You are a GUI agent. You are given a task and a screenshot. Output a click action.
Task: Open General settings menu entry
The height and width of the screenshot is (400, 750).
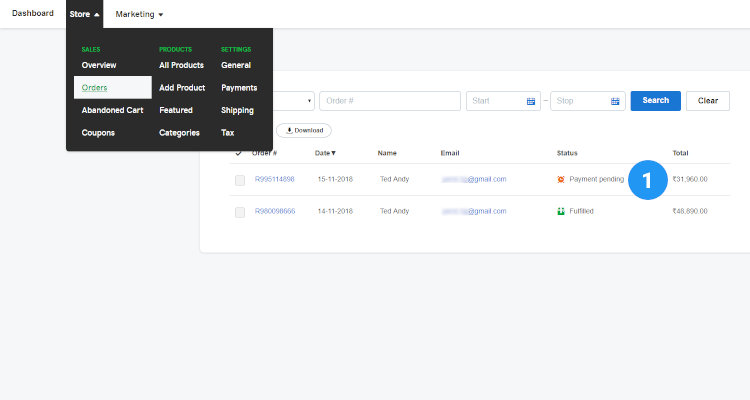click(236, 65)
